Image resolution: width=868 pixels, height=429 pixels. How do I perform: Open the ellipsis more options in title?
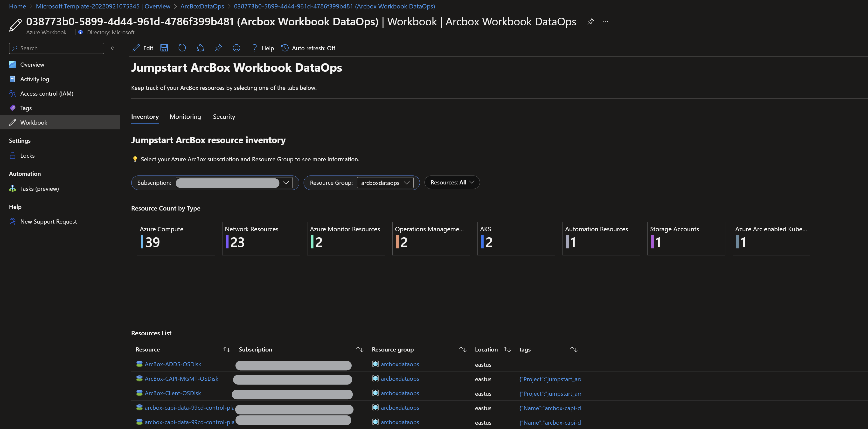coord(605,22)
